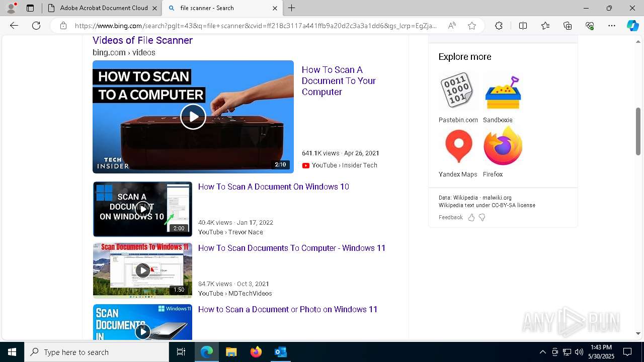Open the notification center icon

pos(627,352)
